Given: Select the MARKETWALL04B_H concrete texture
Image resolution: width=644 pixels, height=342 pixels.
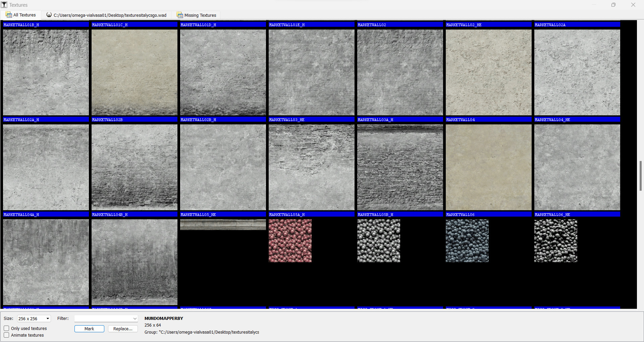Looking at the screenshot, I should pyautogui.click(x=134, y=262).
